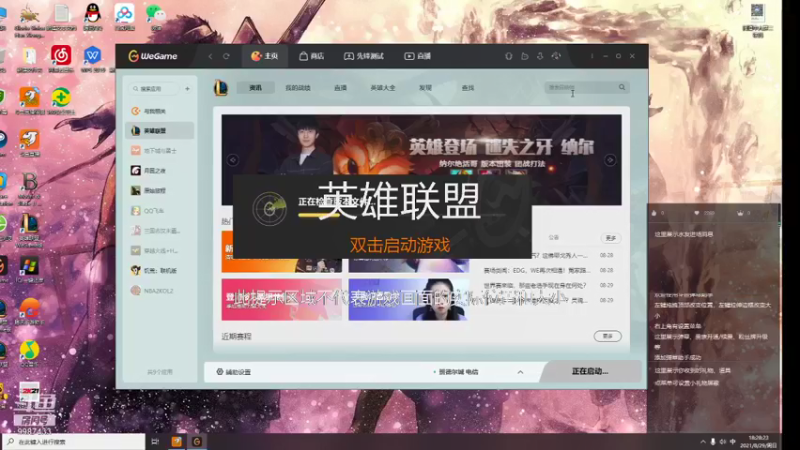The image size is (800, 450).
Task: Click the WeGame logo in title bar
Action: 153,56
